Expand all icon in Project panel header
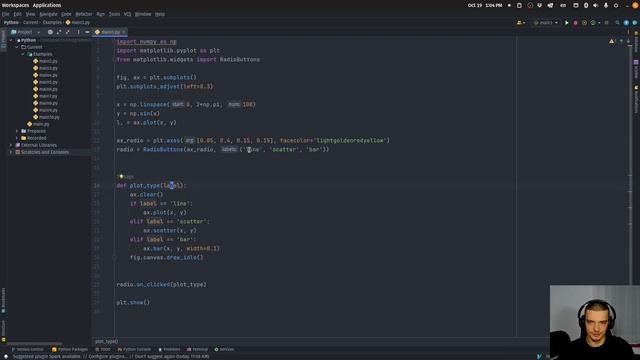 coord(59,32)
